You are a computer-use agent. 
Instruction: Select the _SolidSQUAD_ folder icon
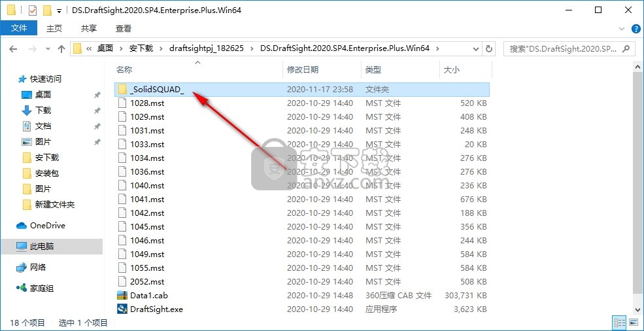click(x=122, y=89)
